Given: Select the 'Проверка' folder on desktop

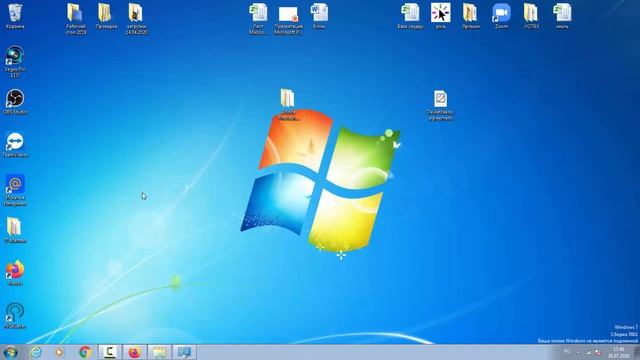Looking at the screenshot, I should click(106, 16).
